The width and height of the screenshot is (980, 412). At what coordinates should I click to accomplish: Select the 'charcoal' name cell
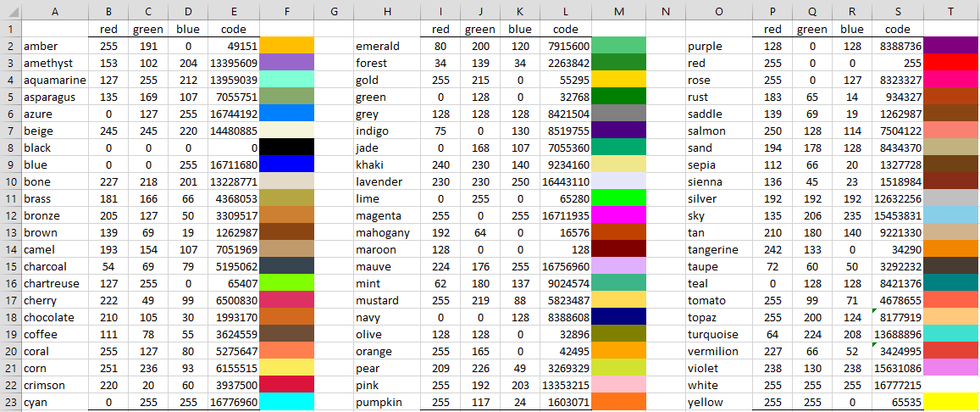point(55,266)
